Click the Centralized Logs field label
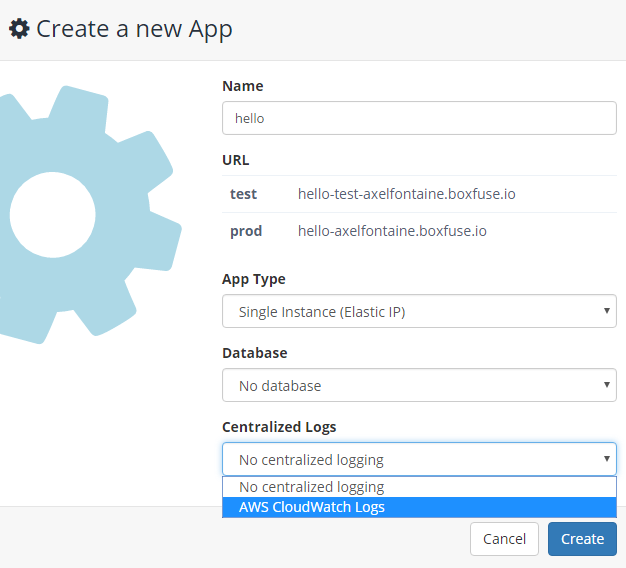Image resolution: width=626 pixels, height=568 pixels. 279,427
